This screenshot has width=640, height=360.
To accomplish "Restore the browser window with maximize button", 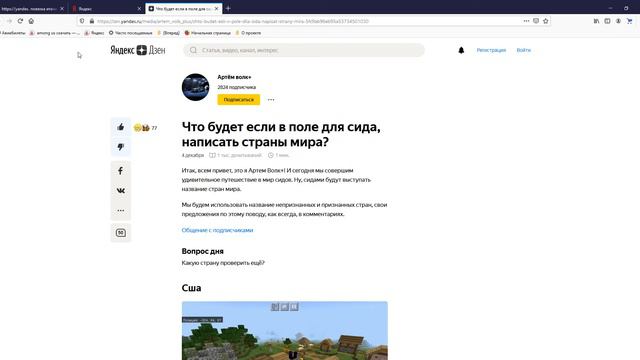I will click(626, 8).
